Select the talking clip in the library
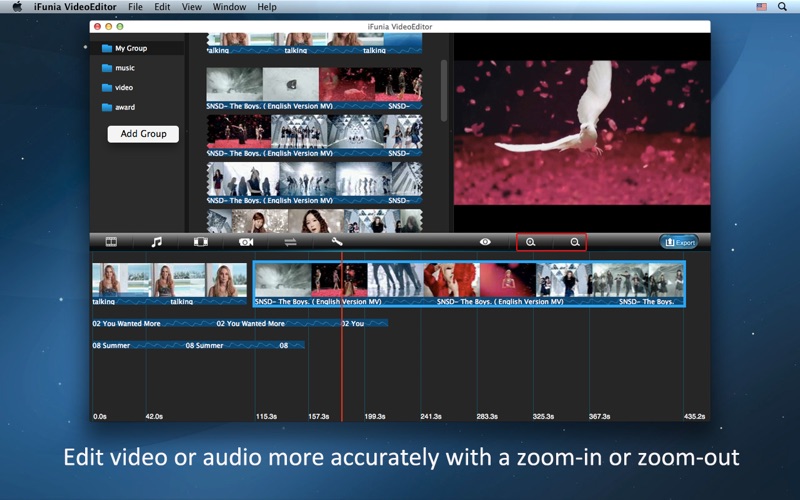 314,43
